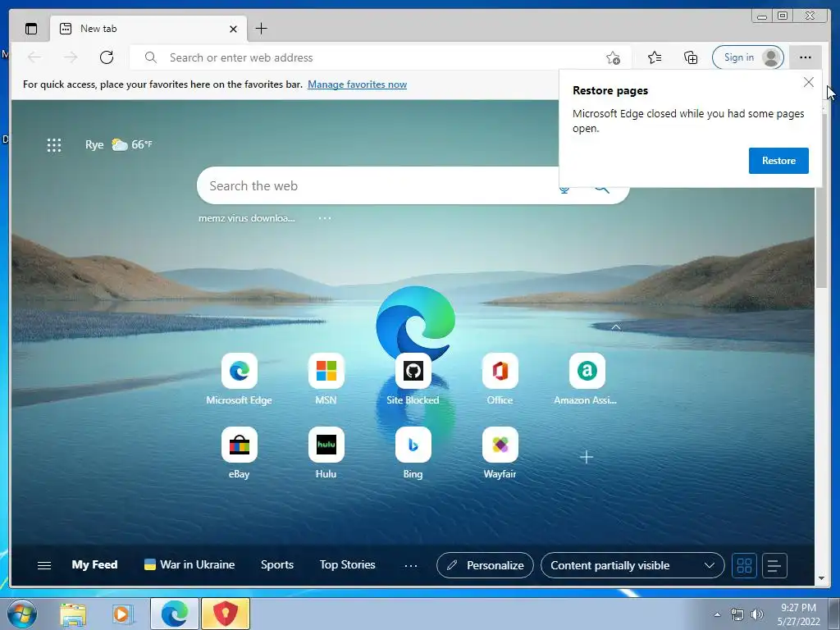Add this page to favorites star icon
840x630 pixels.
pos(613,58)
